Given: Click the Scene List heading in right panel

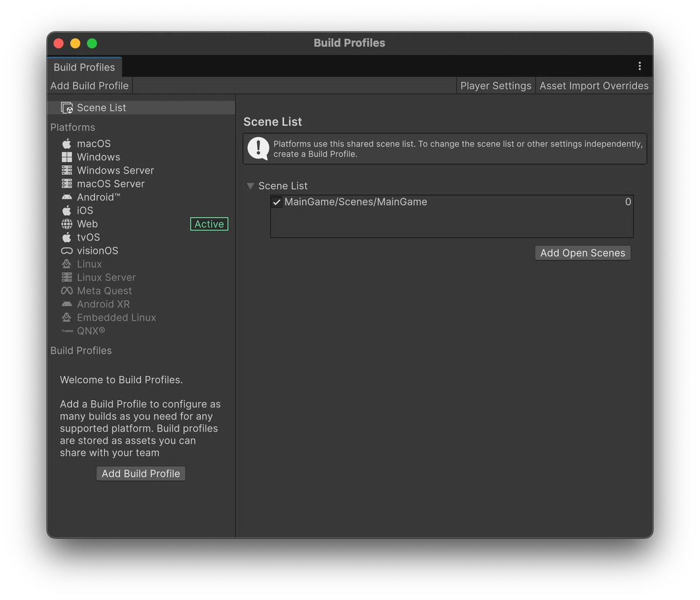Looking at the screenshot, I should [272, 122].
